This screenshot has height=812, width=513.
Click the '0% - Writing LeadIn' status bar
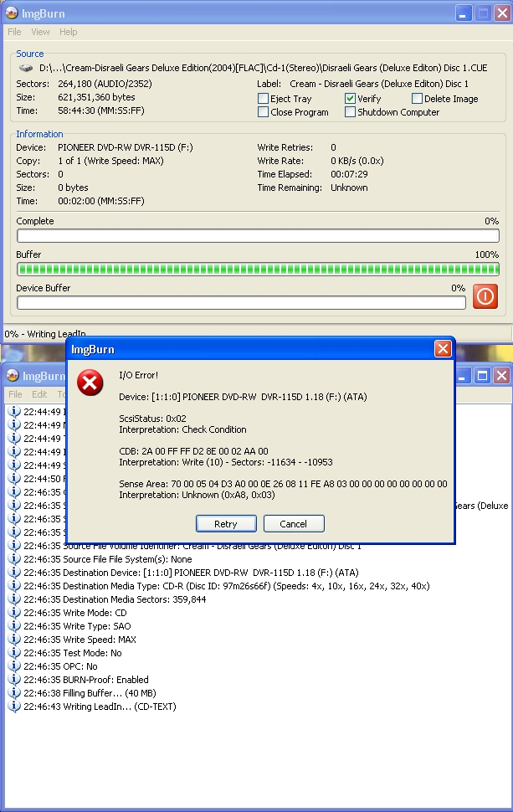[45, 334]
